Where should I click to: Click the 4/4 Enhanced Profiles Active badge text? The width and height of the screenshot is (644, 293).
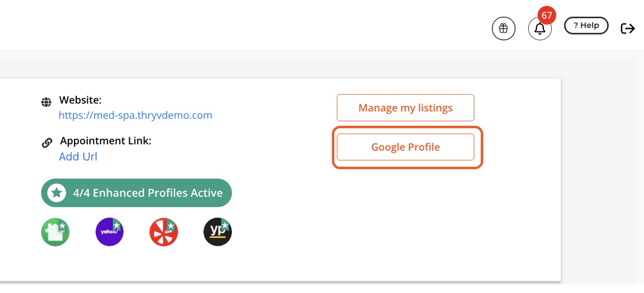click(x=148, y=193)
